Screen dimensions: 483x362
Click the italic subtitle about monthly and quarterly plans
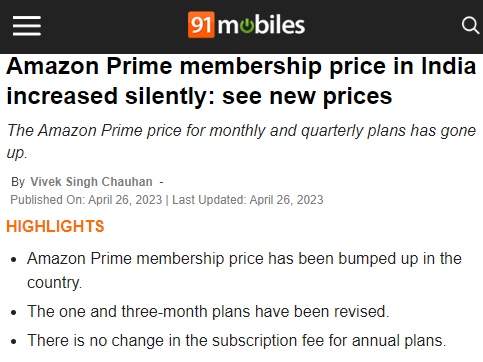pos(241,141)
